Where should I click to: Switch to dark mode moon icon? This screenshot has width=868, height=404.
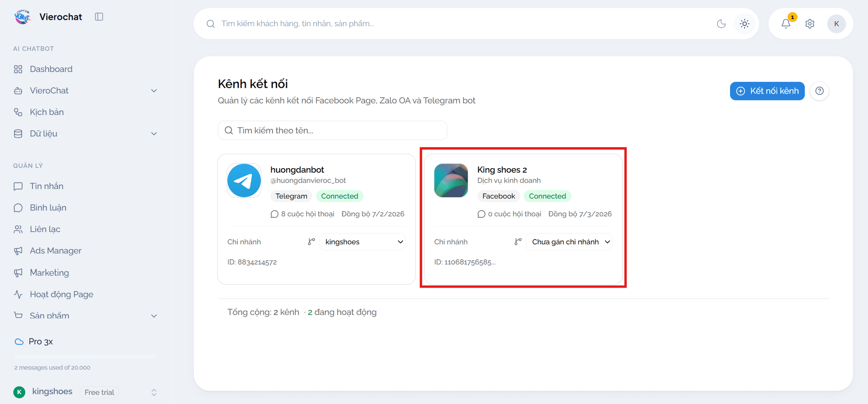tap(722, 23)
